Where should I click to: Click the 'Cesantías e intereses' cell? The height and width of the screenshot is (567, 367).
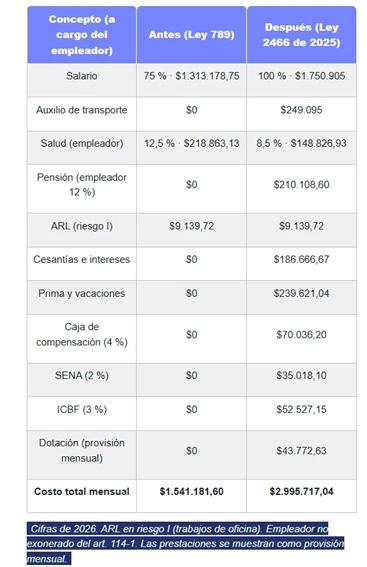coord(82,264)
